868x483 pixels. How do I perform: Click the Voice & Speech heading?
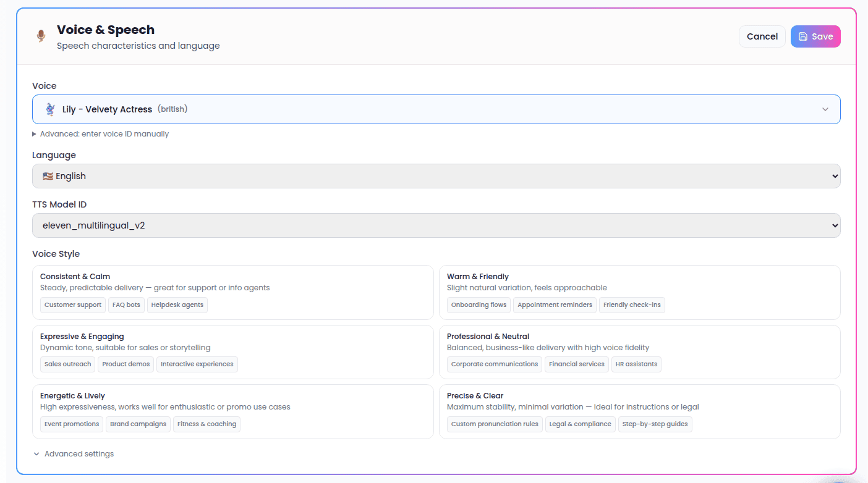pos(106,30)
